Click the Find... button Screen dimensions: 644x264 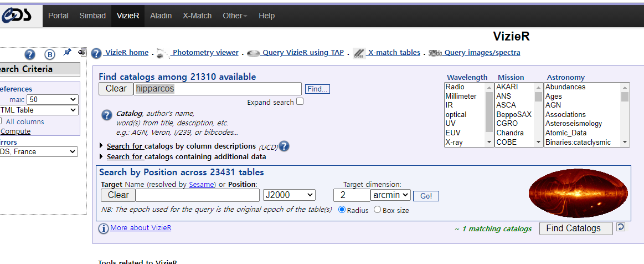coord(317,89)
